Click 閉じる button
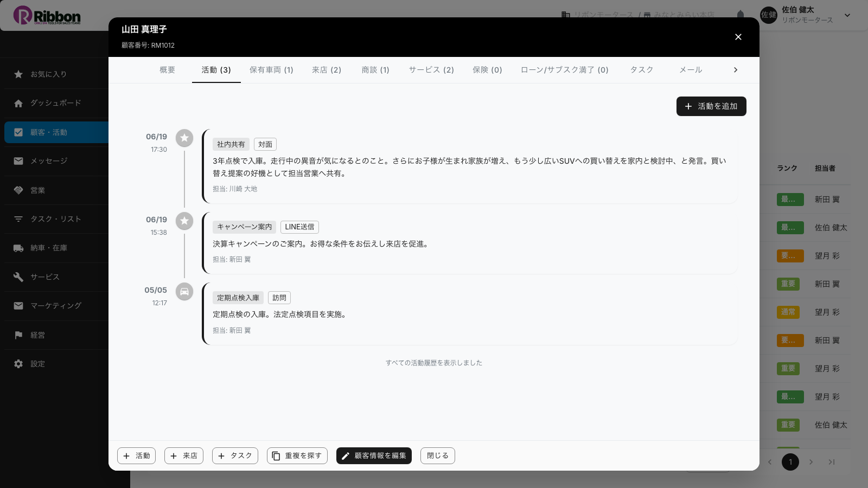 point(438,456)
